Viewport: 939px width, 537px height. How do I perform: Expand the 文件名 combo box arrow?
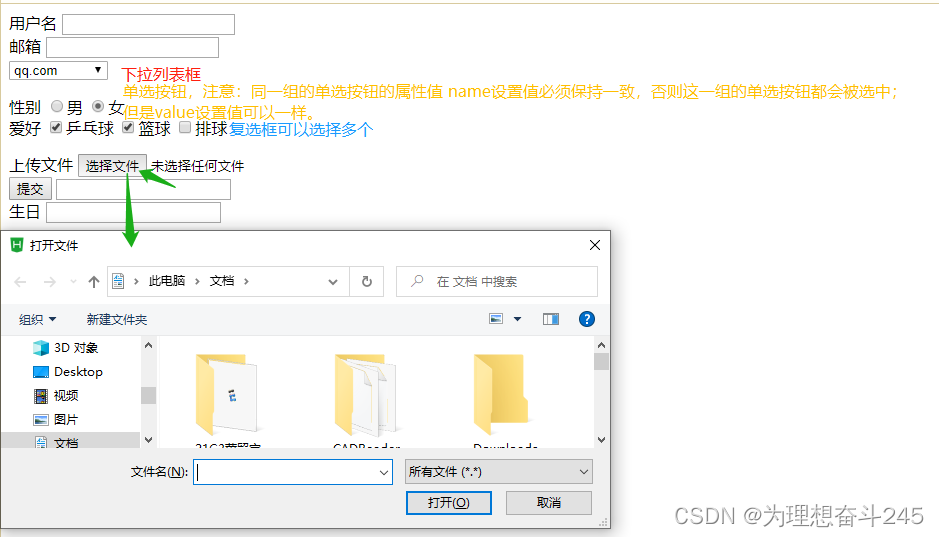(x=384, y=472)
